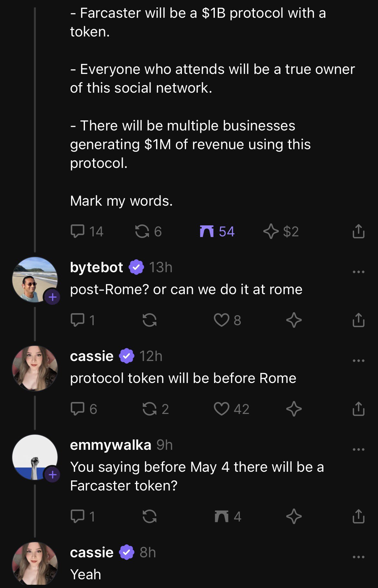Image resolution: width=378 pixels, height=588 pixels.
Task: Open more options for cassie's 12h reply
Action: 358,361
